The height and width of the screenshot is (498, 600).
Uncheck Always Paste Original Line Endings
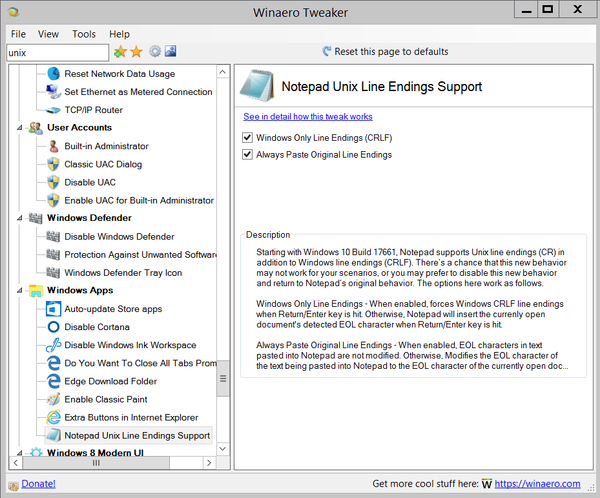[248, 155]
